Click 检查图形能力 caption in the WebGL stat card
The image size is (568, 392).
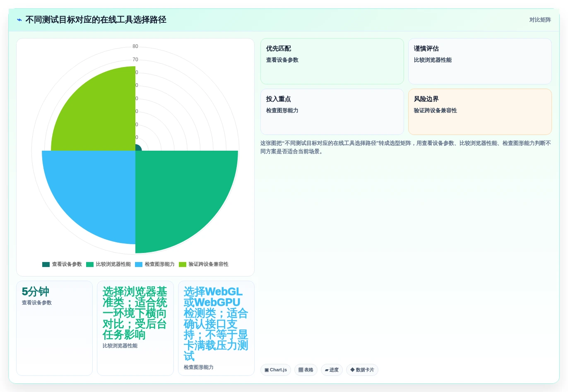pos(199,368)
